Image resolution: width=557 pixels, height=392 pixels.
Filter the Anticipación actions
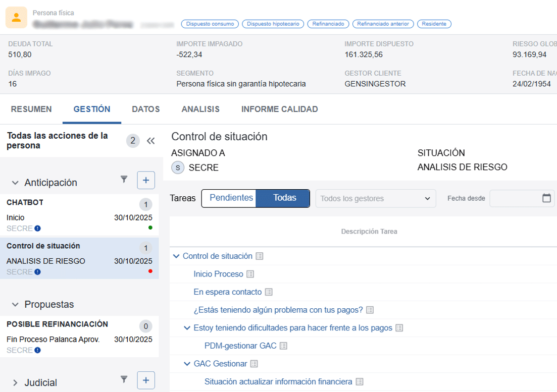(x=124, y=179)
